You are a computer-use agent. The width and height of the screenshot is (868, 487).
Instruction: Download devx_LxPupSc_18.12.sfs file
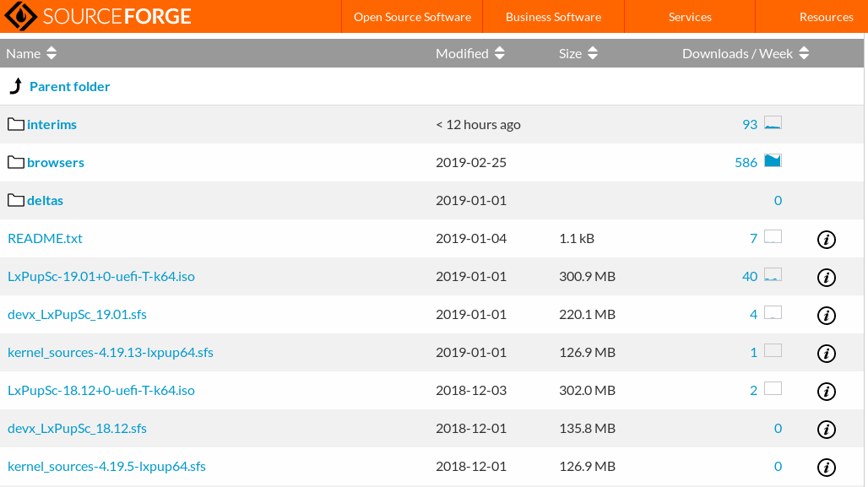point(77,428)
